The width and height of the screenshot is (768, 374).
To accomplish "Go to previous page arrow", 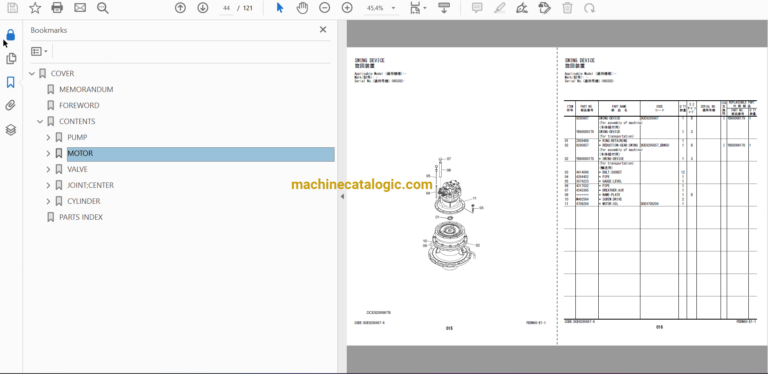I will (180, 8).
